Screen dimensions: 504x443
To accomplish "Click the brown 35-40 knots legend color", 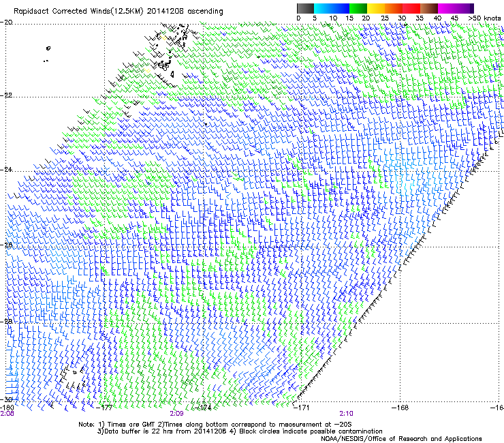I will click(429, 8).
